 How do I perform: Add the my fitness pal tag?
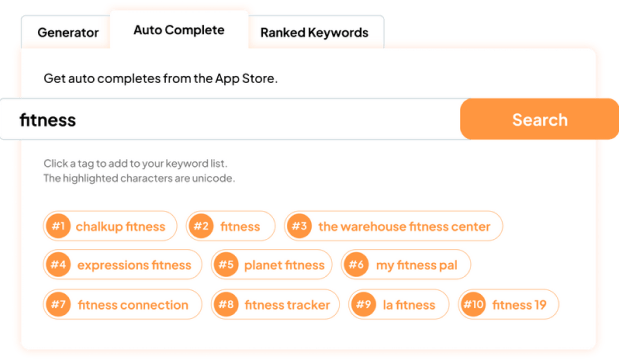(406, 264)
